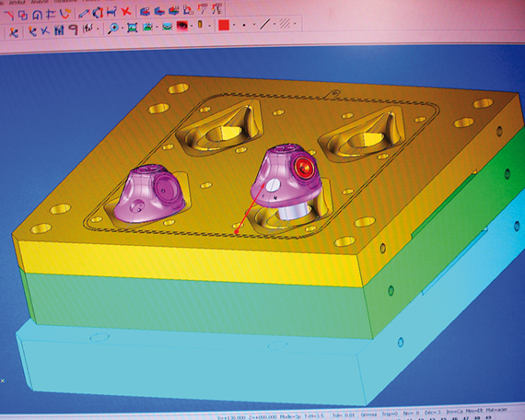Click the diagonal line-style icon
Viewport: 525px width, 420px height.
[x=265, y=24]
